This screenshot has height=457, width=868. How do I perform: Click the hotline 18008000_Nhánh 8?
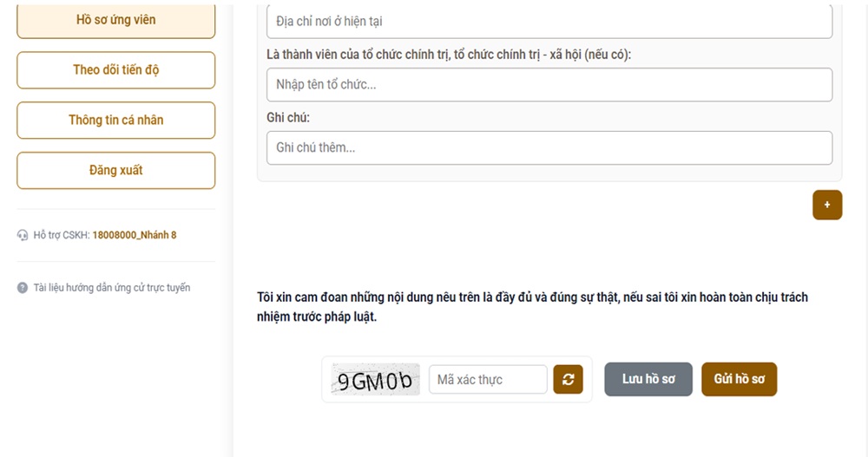pyautogui.click(x=134, y=235)
